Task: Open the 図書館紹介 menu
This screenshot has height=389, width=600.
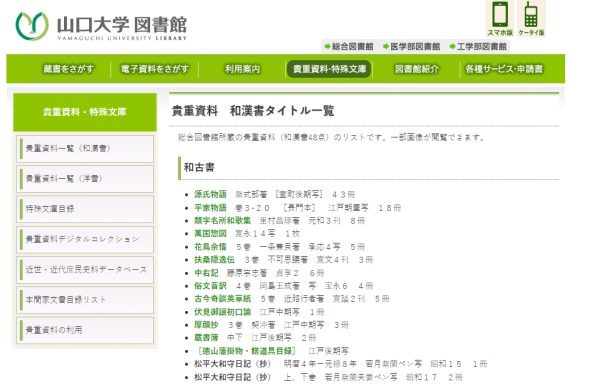Action: click(x=417, y=69)
